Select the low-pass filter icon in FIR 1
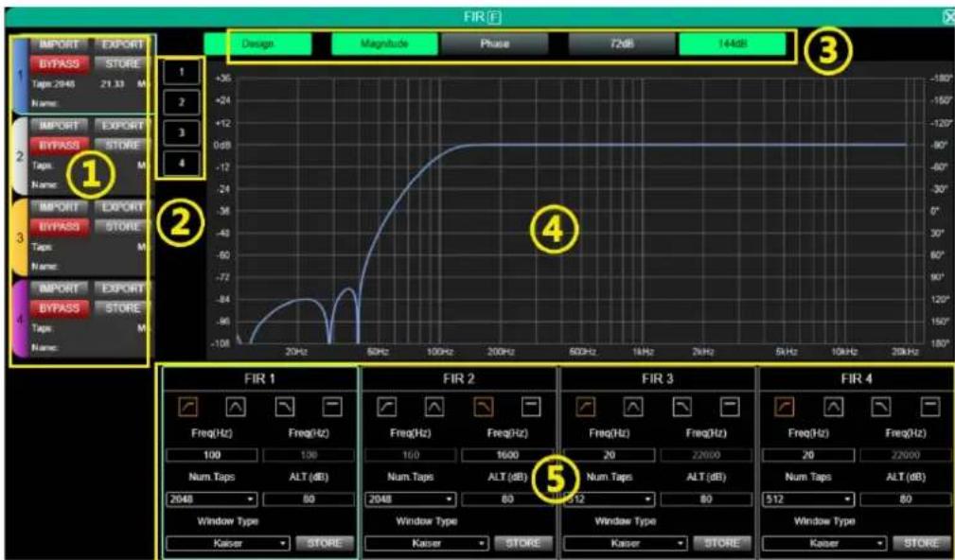Viewport: 955px width, 560px height. coord(285,407)
